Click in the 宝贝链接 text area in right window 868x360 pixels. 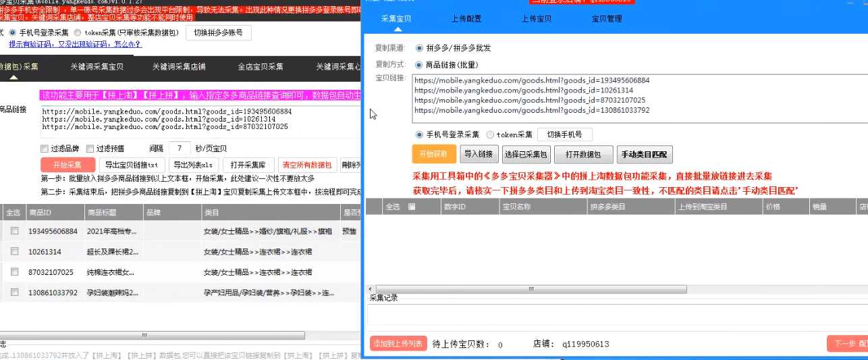click(639, 99)
